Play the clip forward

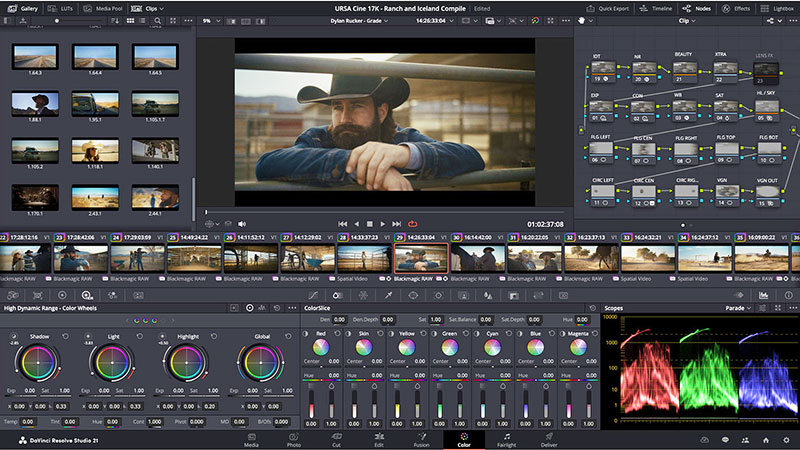(383, 224)
